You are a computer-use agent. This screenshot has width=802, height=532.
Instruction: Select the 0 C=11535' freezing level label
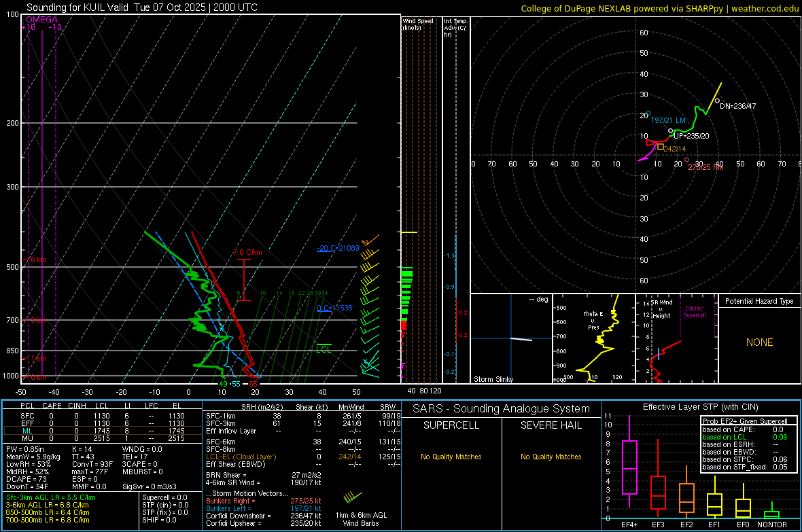pos(335,308)
